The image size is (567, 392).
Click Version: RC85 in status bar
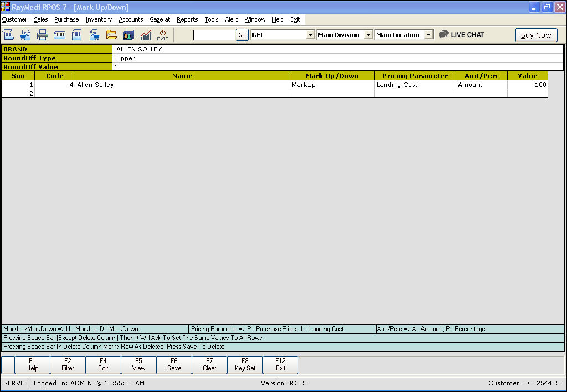(283, 383)
